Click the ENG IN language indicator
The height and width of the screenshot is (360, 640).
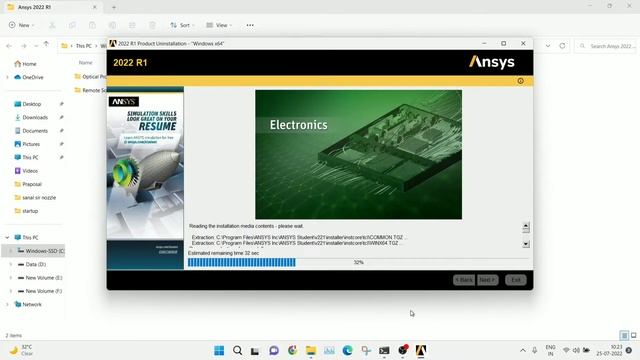click(x=550, y=350)
